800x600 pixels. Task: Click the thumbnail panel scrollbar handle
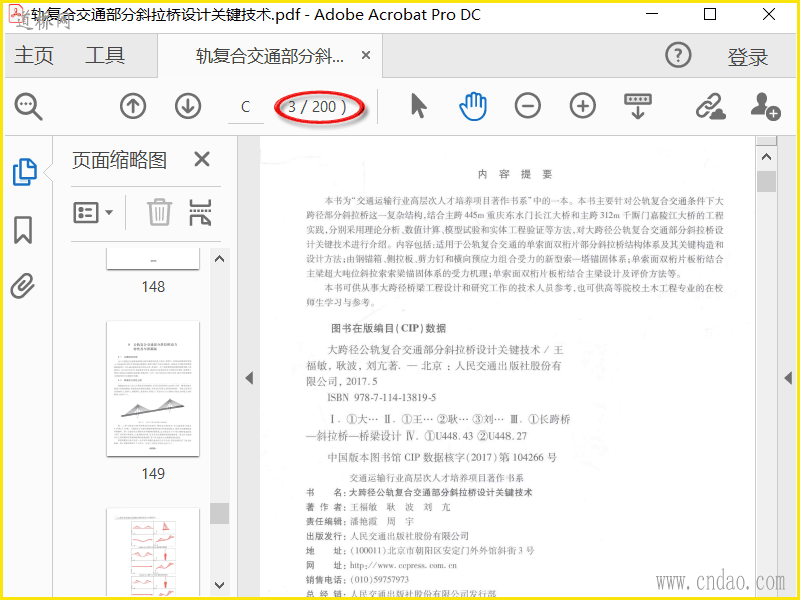(x=219, y=513)
